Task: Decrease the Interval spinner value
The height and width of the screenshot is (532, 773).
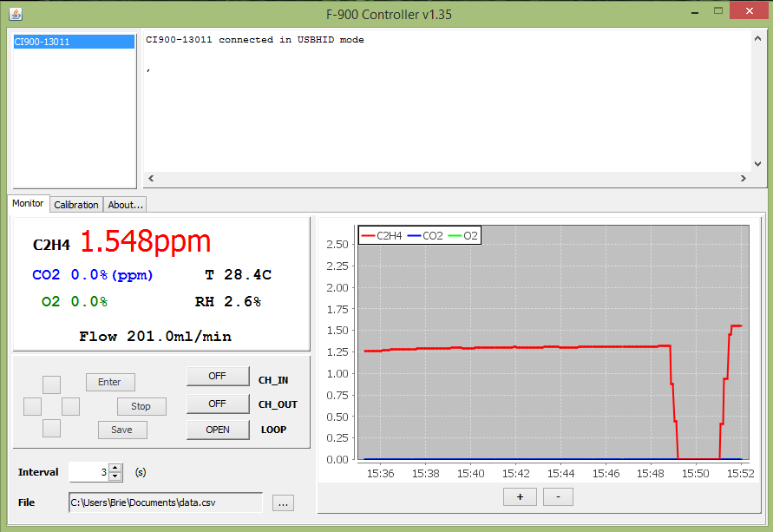Action: tap(115, 476)
